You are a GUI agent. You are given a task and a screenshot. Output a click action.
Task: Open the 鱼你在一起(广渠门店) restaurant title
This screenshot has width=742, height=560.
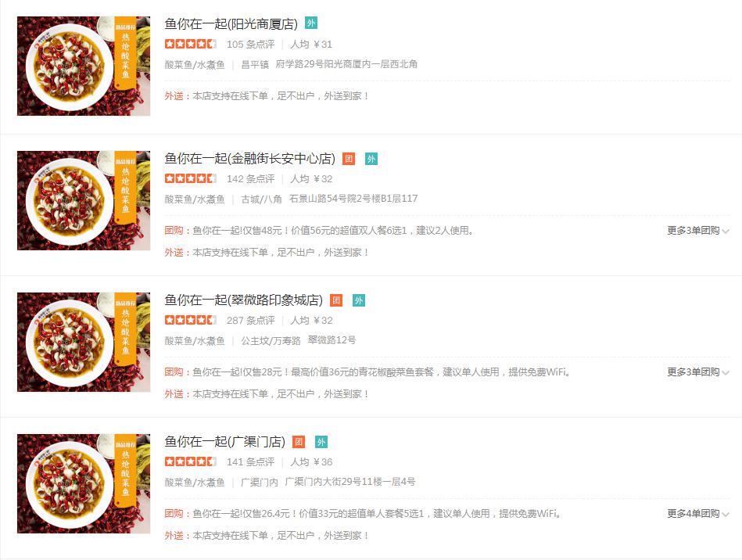coord(225,442)
